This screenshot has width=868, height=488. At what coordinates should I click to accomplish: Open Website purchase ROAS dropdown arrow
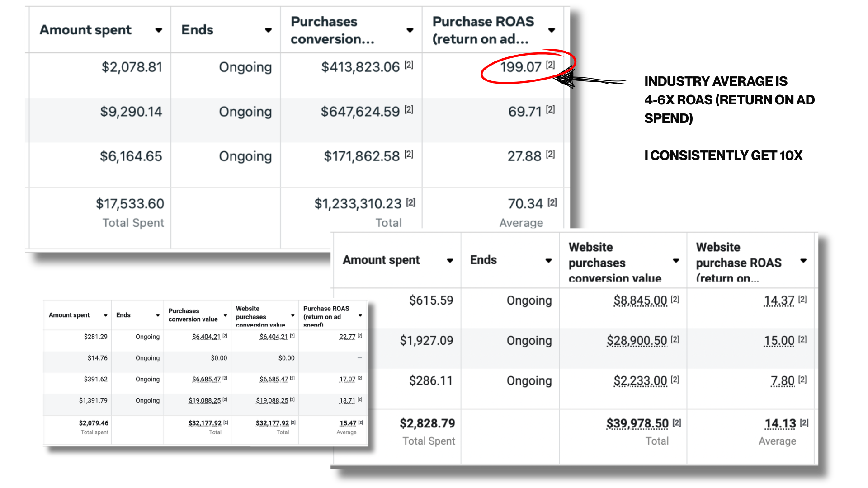click(x=803, y=261)
